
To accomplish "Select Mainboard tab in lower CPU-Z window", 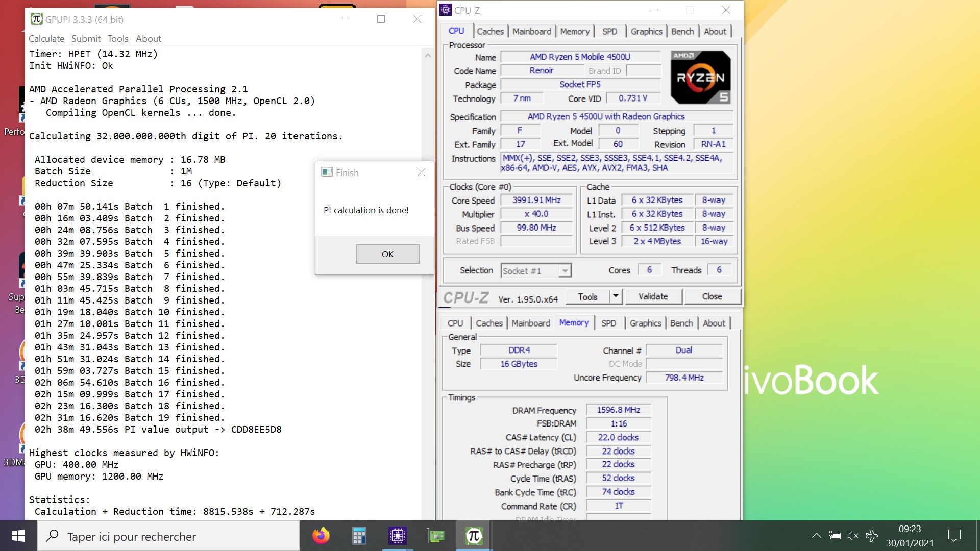I will [531, 323].
